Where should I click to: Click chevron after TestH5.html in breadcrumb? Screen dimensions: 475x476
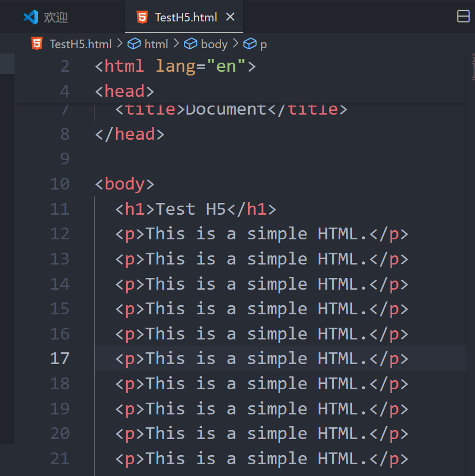coord(119,43)
